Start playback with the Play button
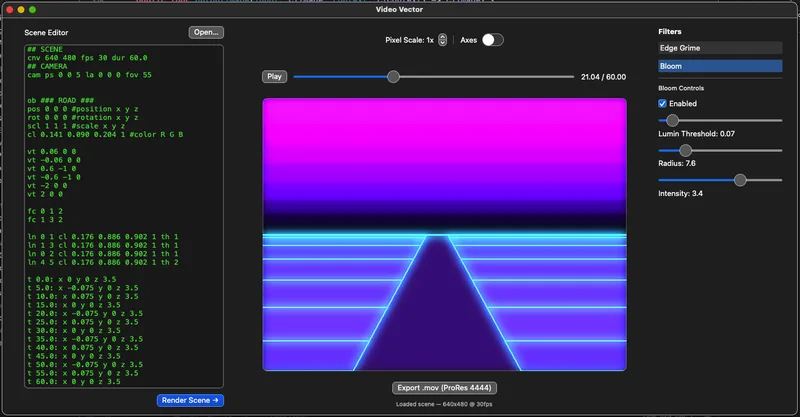800x417 pixels. click(274, 77)
